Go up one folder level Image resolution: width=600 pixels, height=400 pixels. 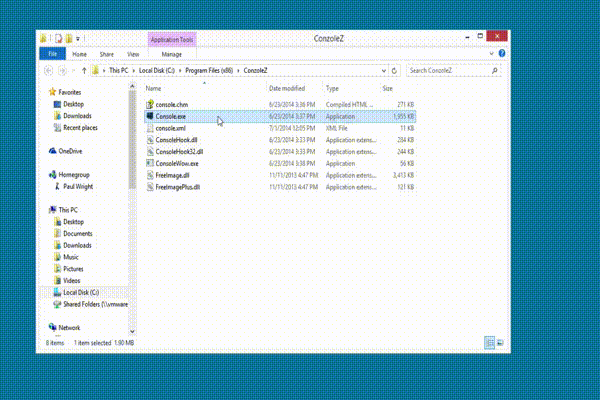coord(84,70)
